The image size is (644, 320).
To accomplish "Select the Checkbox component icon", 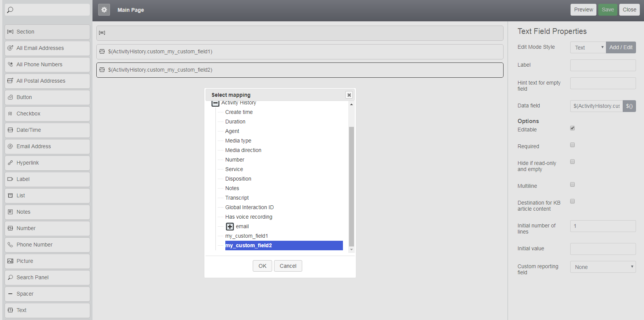I will pyautogui.click(x=10, y=114).
